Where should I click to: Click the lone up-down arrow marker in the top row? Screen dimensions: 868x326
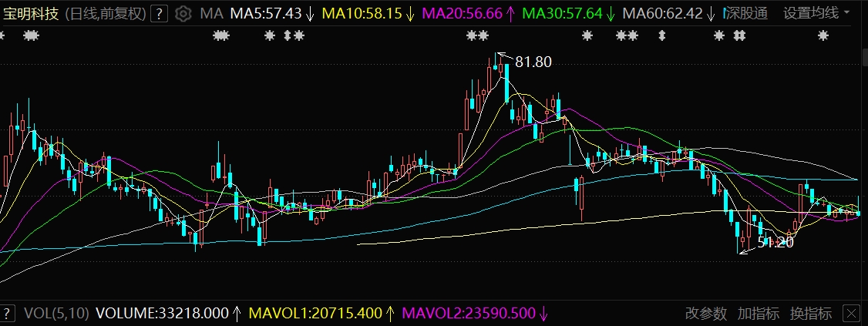pos(661,35)
